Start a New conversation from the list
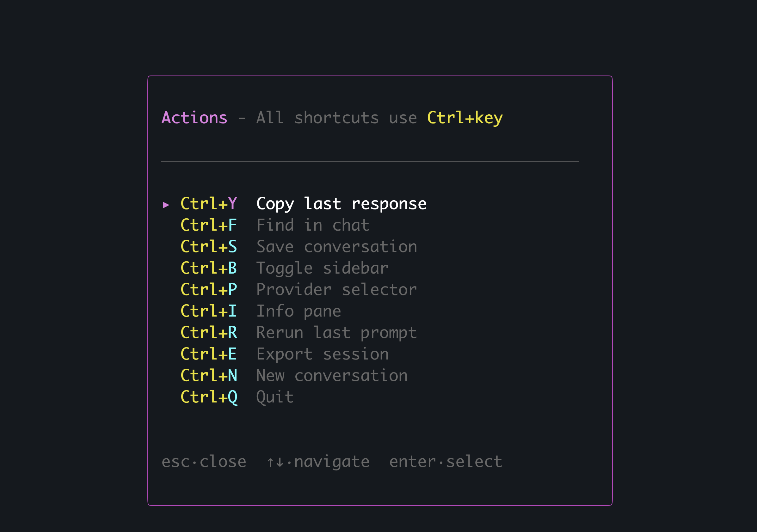757x532 pixels. [332, 375]
